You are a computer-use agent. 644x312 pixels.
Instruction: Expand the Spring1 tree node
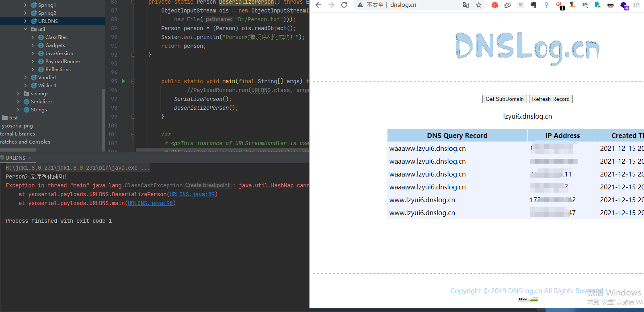[x=25, y=5]
